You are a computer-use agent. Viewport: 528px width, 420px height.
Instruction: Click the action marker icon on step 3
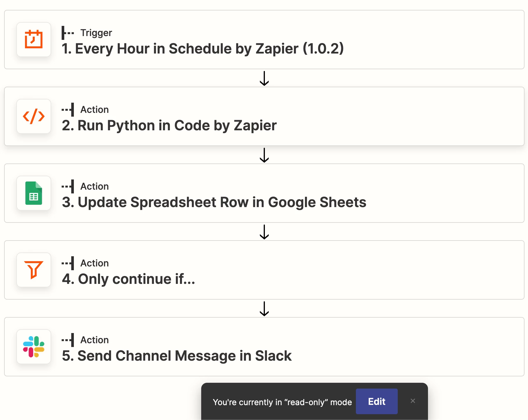tap(68, 186)
